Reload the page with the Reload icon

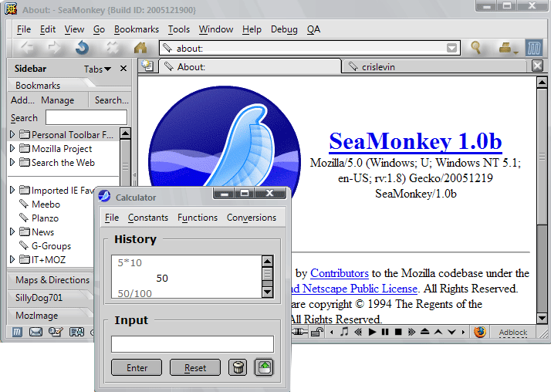pyautogui.click(x=83, y=48)
